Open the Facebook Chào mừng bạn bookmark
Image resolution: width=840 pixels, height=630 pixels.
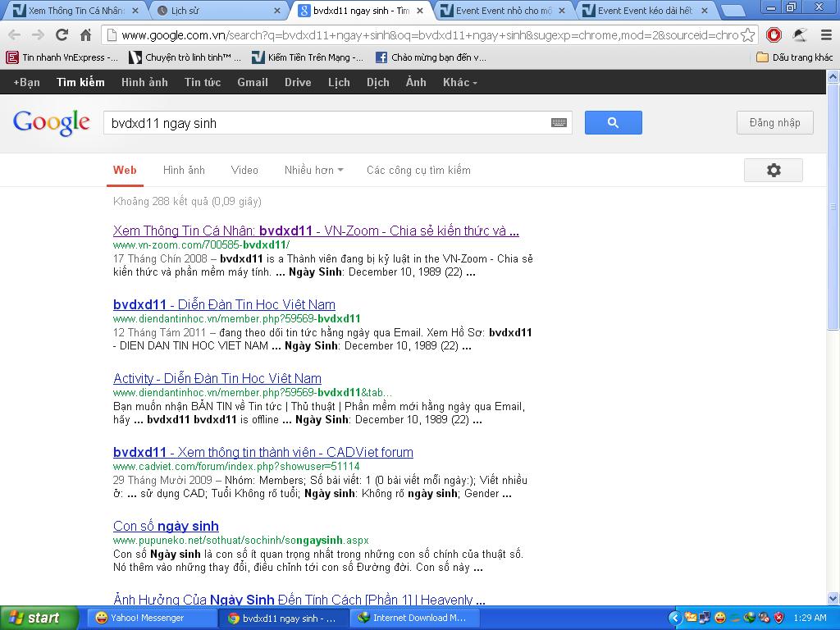pyautogui.click(x=431, y=57)
